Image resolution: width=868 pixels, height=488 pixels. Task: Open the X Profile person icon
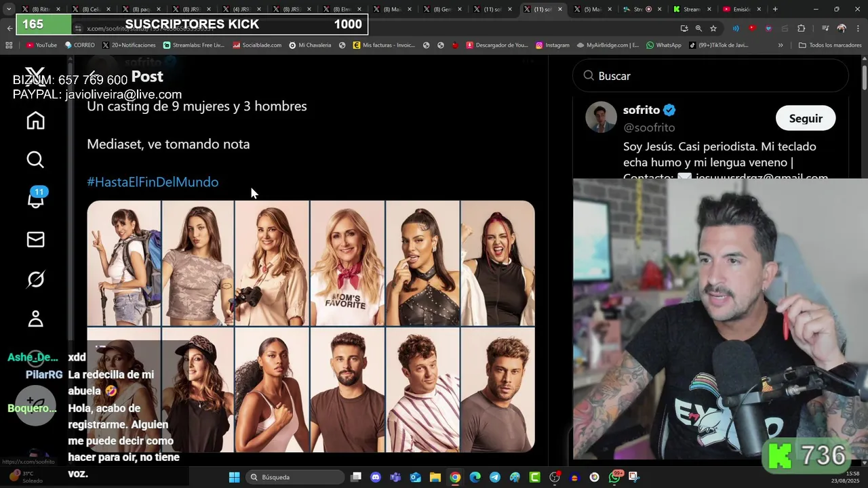coord(35,319)
